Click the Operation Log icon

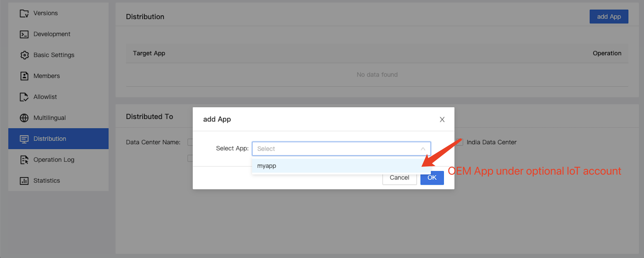[24, 160]
